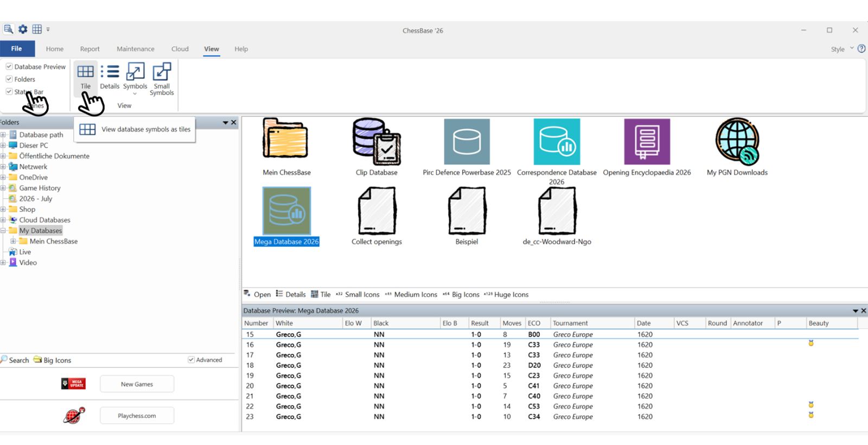Image resolution: width=868 pixels, height=445 pixels.
Task: Open the de_cc-Woodward-Ngo database
Action: point(557,211)
